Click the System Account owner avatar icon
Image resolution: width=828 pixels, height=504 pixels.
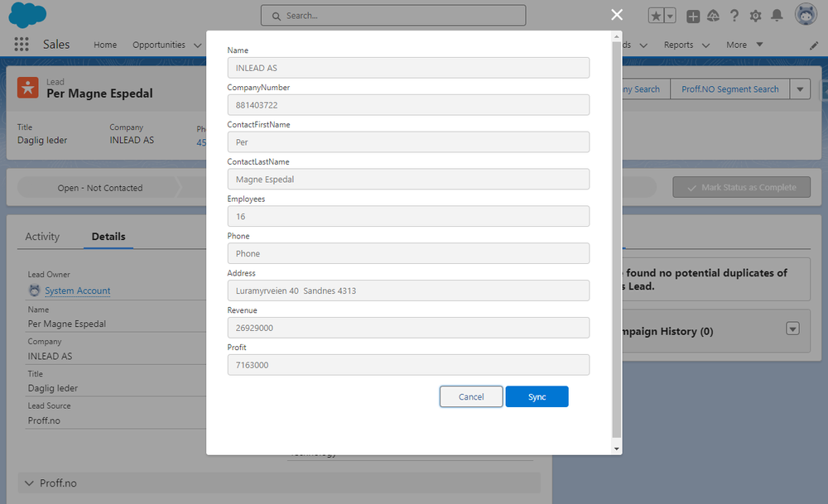tap(34, 290)
